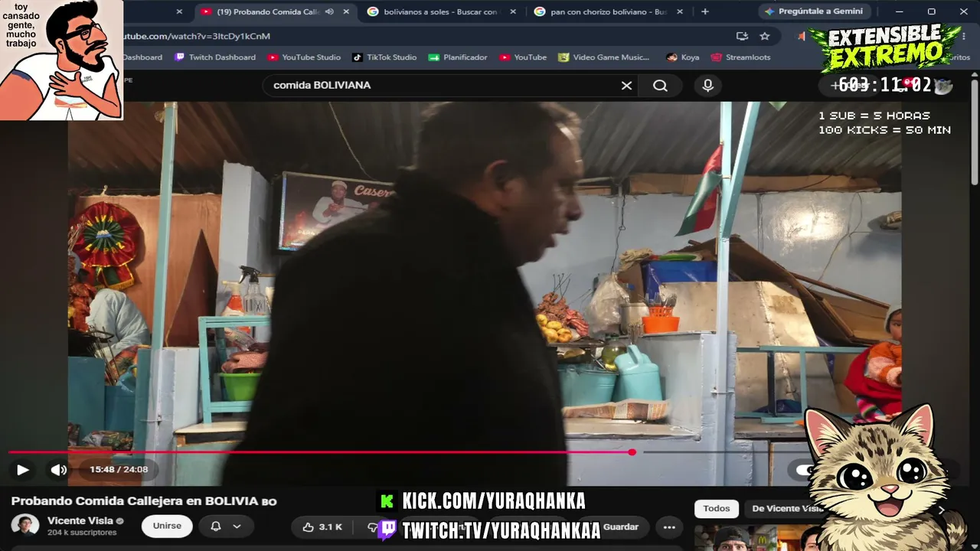Click the Vicente Visla channel avatar
Image resolution: width=980 pixels, height=551 pixels.
tap(24, 526)
